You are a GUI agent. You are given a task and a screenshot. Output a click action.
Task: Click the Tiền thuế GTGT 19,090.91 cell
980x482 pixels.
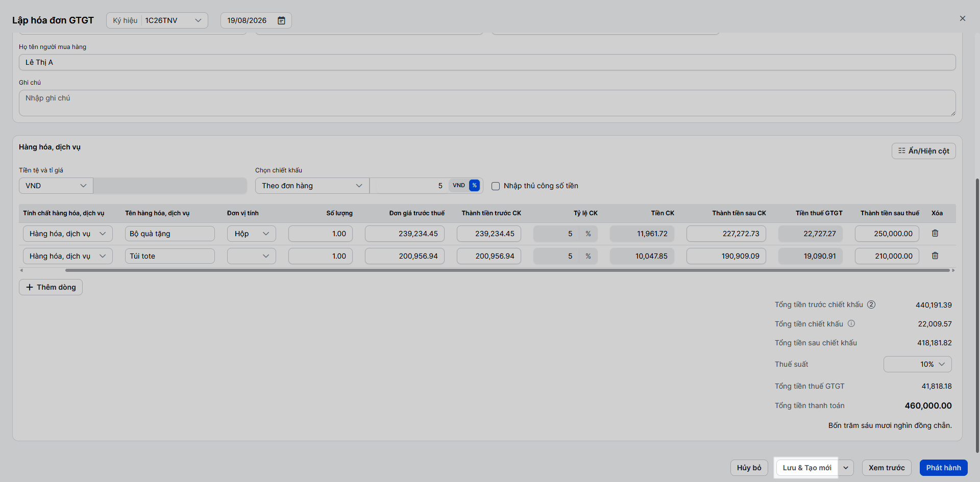tap(811, 256)
